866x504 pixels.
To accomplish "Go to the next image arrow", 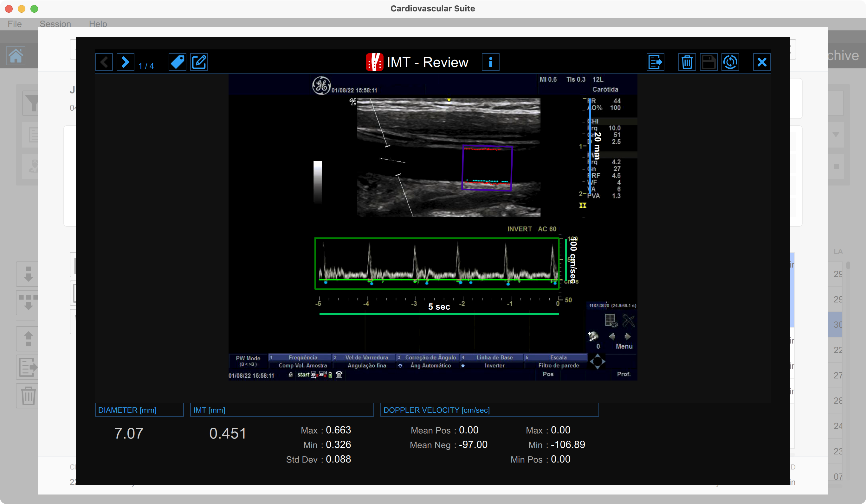I will (125, 62).
